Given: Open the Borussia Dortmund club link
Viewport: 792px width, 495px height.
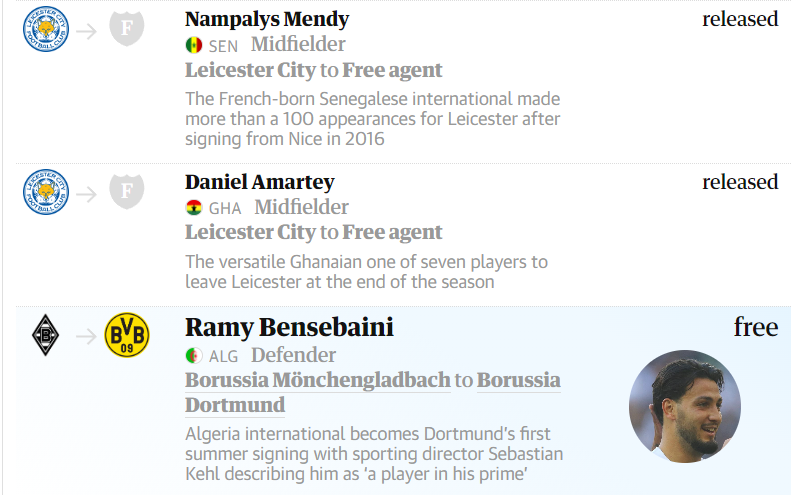Looking at the screenshot, I should 373,392.
